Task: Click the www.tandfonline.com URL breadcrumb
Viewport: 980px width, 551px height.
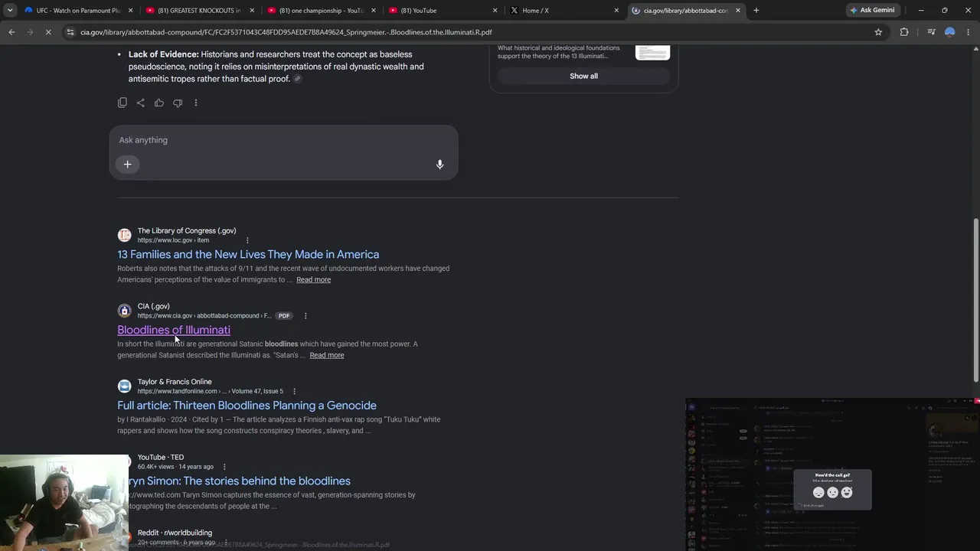Action: click(x=211, y=391)
